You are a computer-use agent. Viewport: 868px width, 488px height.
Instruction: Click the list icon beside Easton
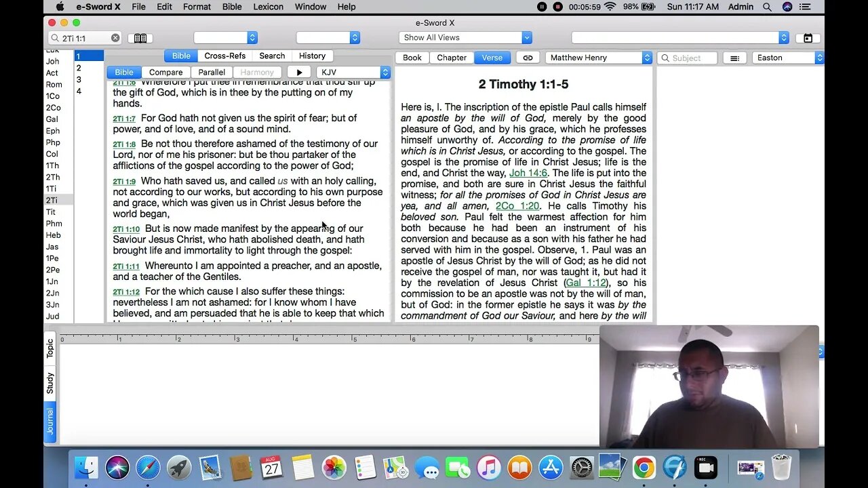click(x=734, y=58)
